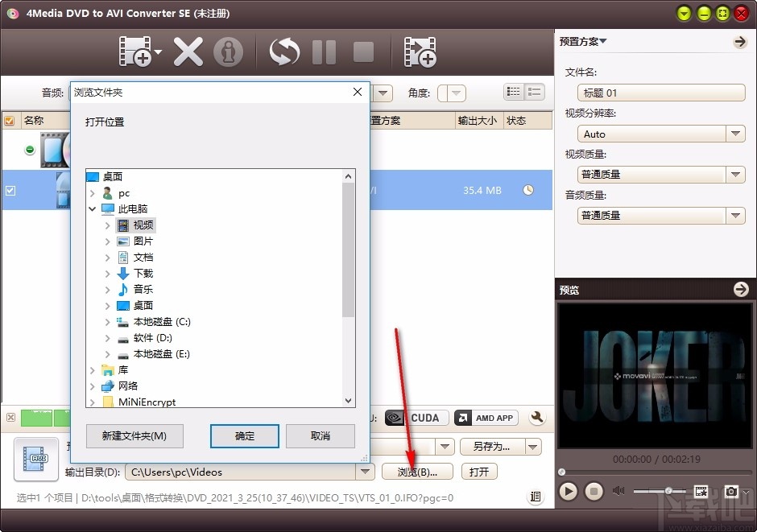Click the 确定 button to confirm folder
The width and height of the screenshot is (757, 532).
pos(244,436)
